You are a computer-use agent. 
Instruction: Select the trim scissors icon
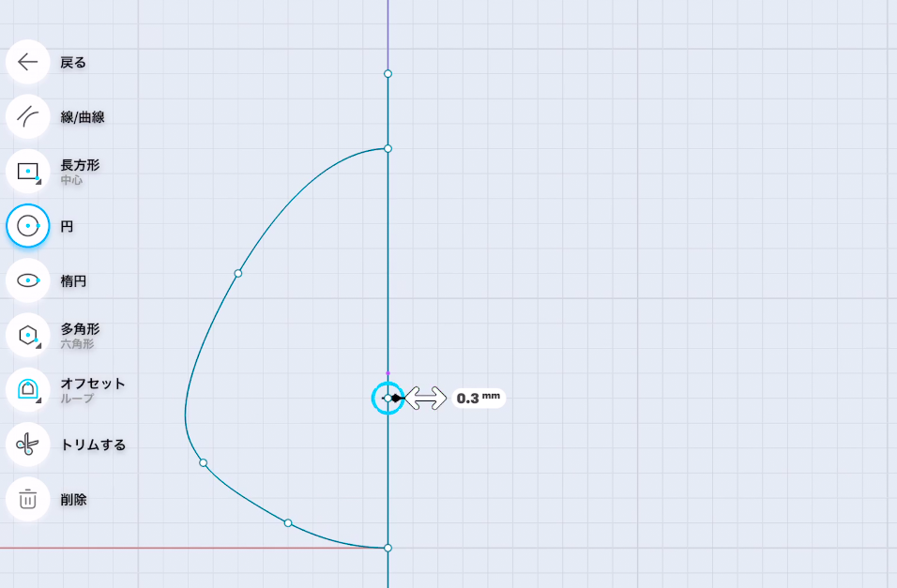27,445
